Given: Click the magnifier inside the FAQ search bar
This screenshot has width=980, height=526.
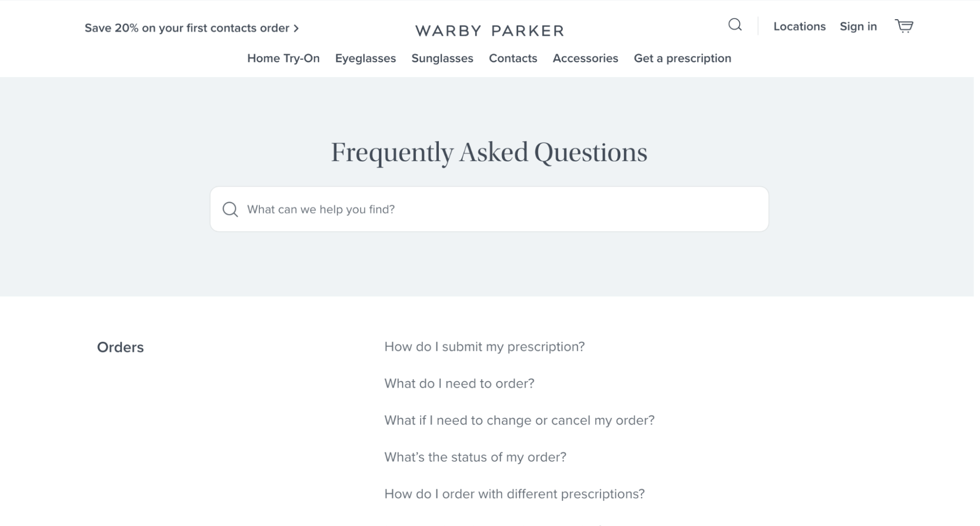Looking at the screenshot, I should 230,209.
